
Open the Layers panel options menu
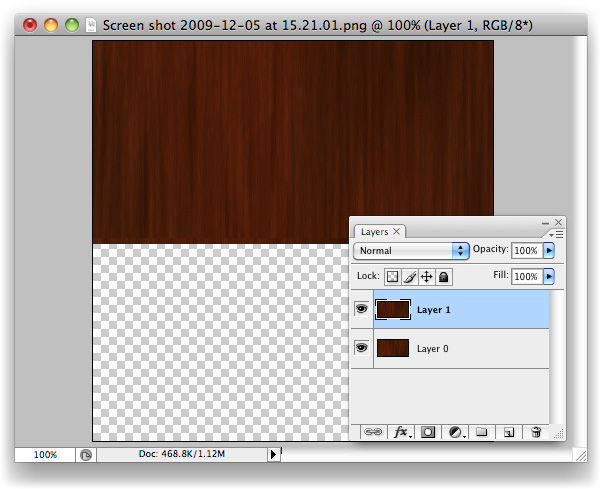557,233
